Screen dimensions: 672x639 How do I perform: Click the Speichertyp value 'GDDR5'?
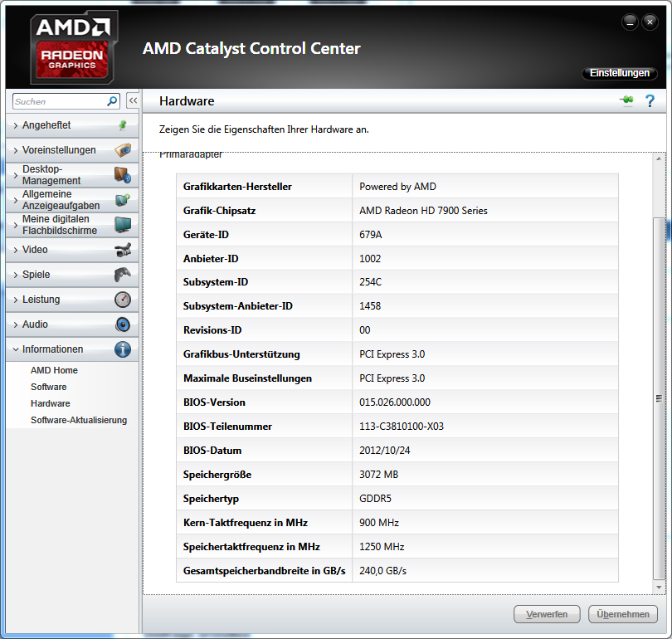[376, 499]
